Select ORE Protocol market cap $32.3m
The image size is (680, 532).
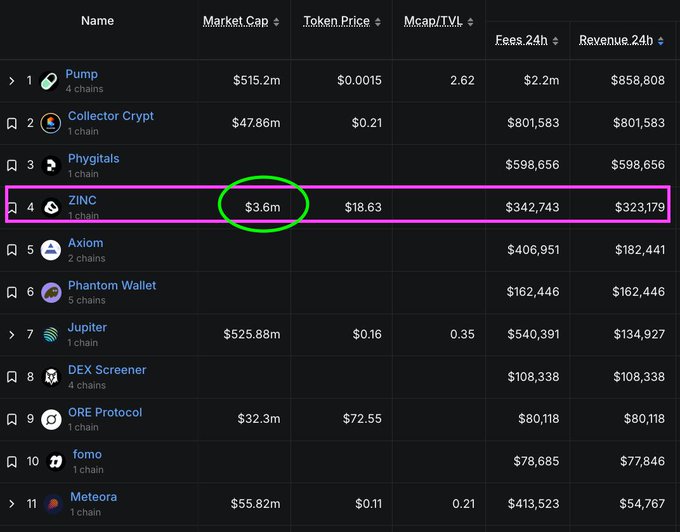(258, 419)
